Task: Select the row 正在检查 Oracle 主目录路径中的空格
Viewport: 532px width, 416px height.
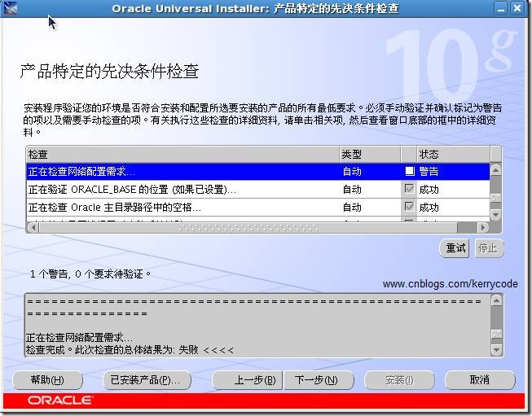Action: tap(258, 207)
